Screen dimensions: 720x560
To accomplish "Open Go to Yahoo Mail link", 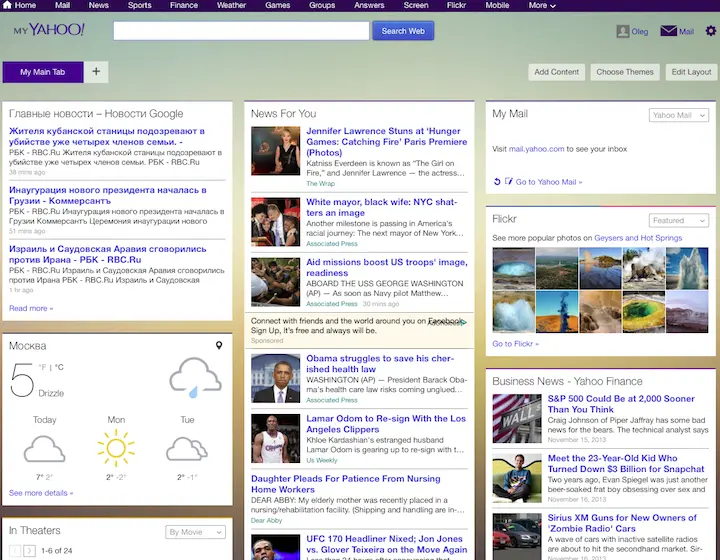I will point(549,182).
